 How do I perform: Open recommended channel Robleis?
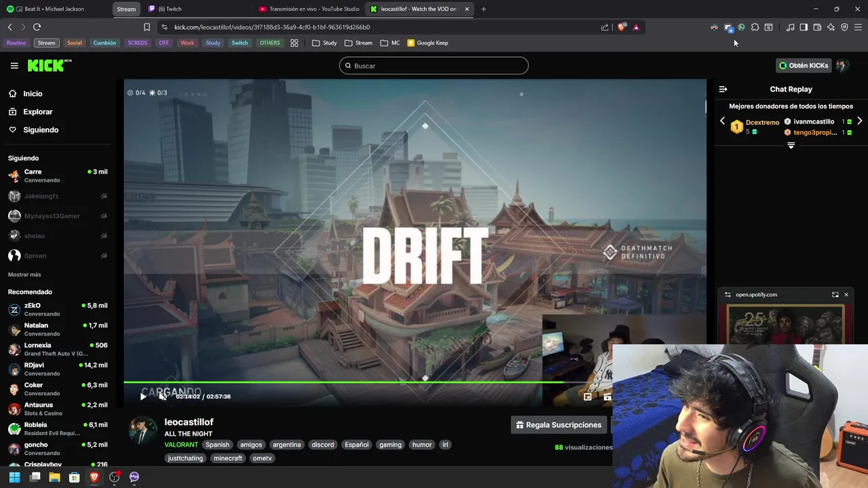pyautogui.click(x=58, y=428)
